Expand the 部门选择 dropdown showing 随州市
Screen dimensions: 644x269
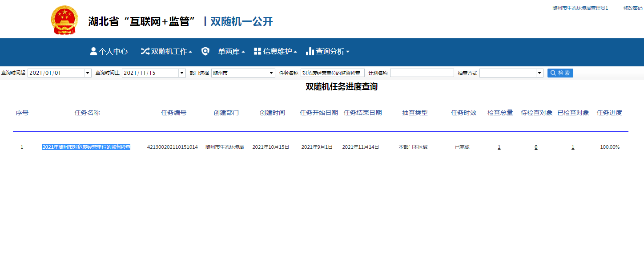click(271, 73)
